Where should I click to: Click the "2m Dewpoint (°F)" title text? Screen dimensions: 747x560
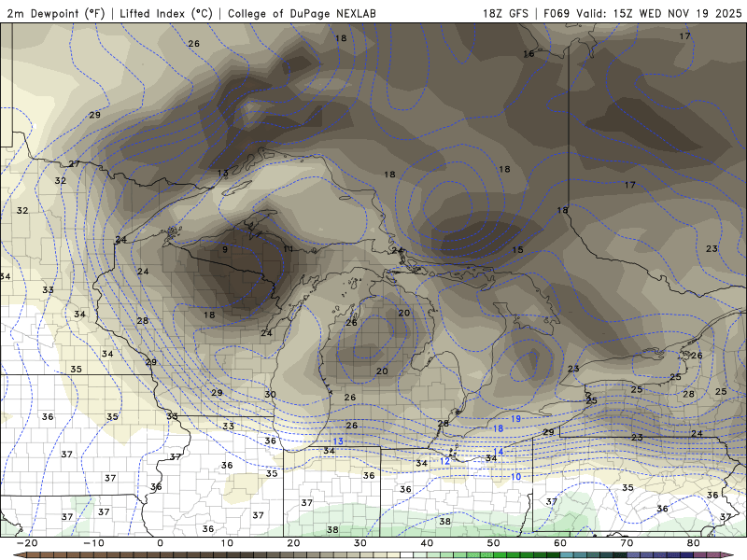click(56, 13)
